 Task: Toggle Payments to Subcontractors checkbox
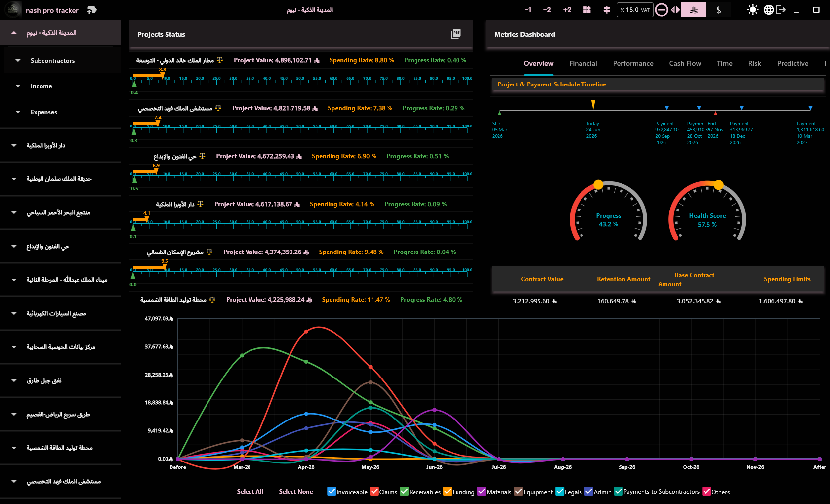pyautogui.click(x=619, y=491)
